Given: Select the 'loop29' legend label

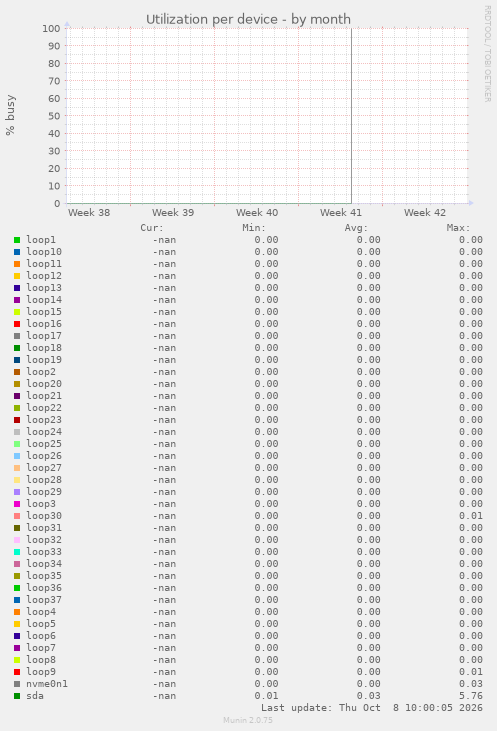Looking at the screenshot, I should pyautogui.click(x=44, y=492).
